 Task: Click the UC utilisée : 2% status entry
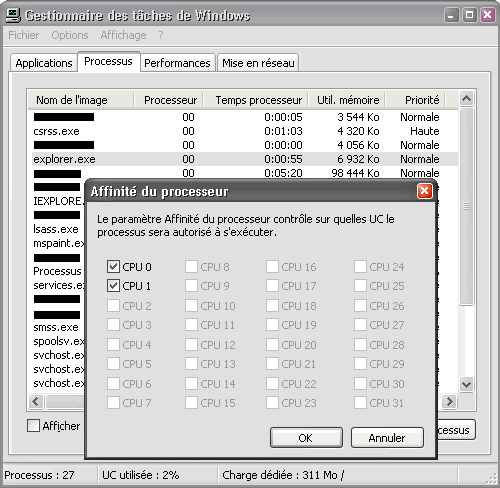click(141, 475)
